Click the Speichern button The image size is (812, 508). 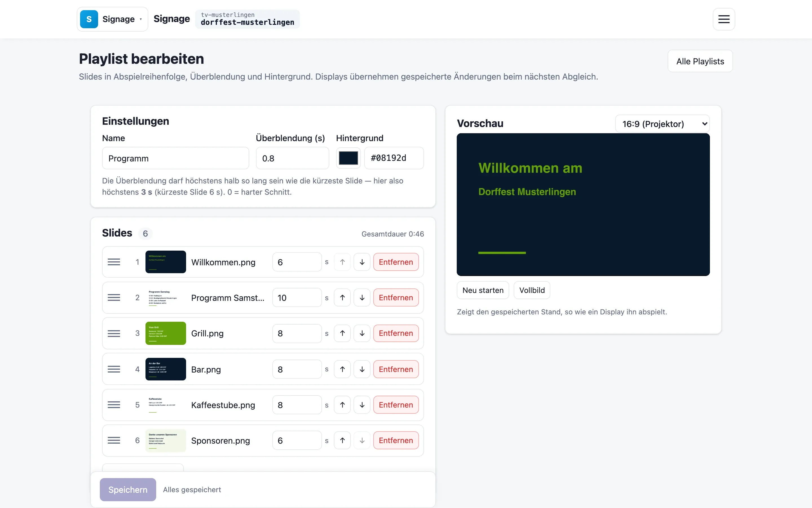[x=128, y=490]
